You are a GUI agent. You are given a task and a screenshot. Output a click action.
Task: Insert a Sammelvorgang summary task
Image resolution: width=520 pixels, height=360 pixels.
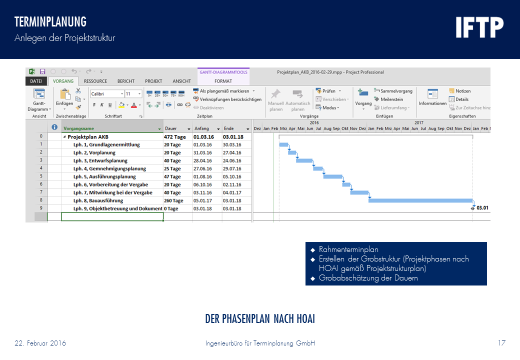coord(393,91)
